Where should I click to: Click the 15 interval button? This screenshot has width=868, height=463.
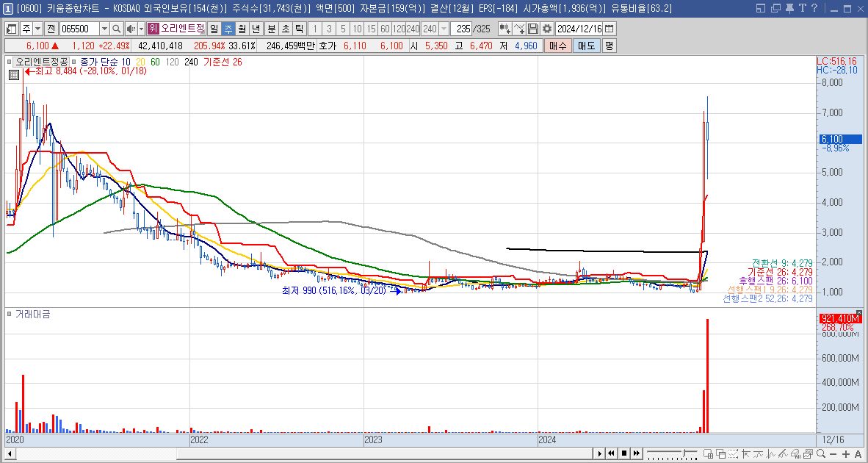point(371,29)
